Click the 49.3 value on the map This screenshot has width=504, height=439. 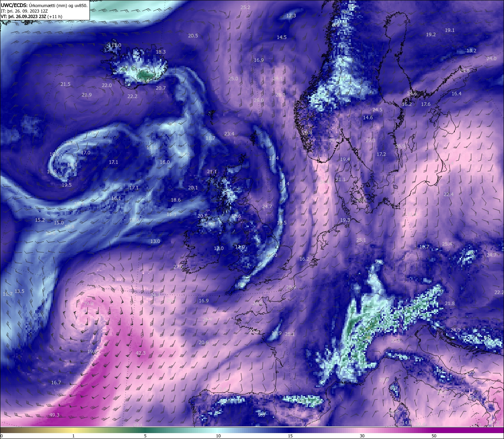coord(54,415)
